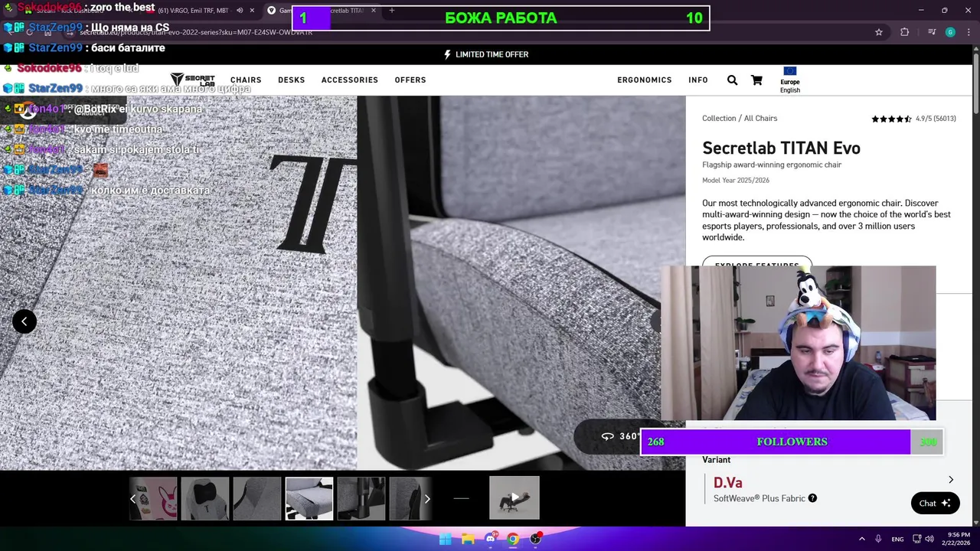980x551 pixels.
Task: Click the Model Year 2025/2026 text
Action: coord(736,181)
